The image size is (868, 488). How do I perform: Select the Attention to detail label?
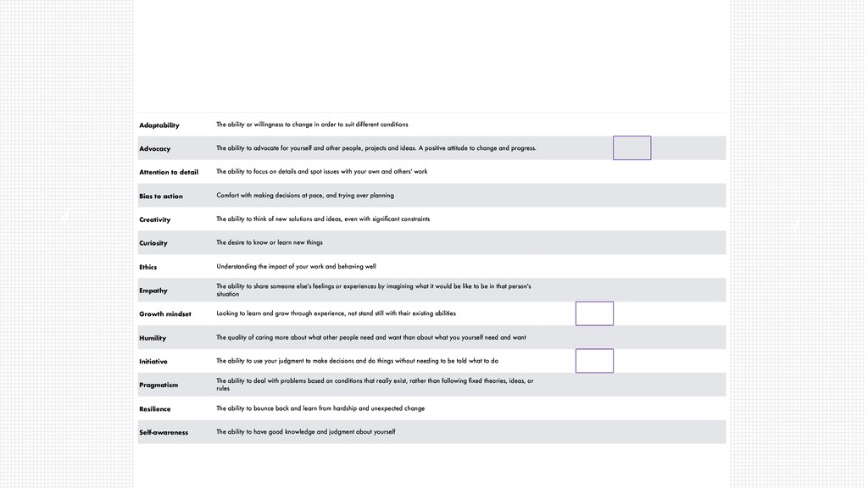click(169, 172)
